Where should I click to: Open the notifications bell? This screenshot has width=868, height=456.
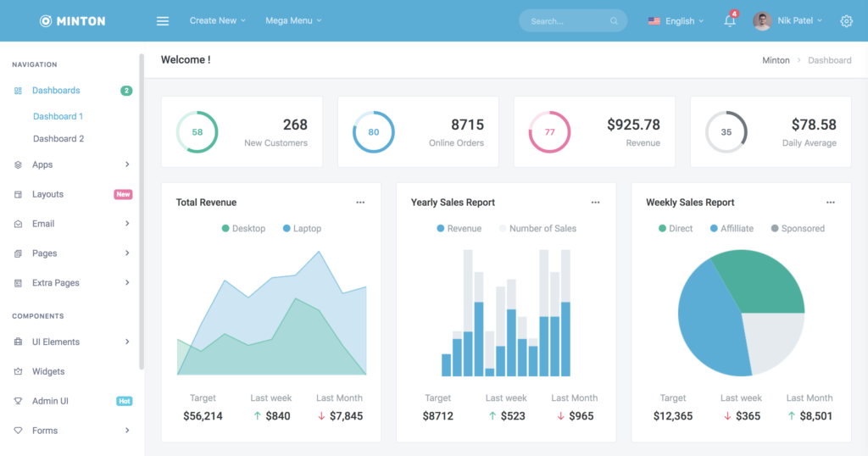point(730,21)
